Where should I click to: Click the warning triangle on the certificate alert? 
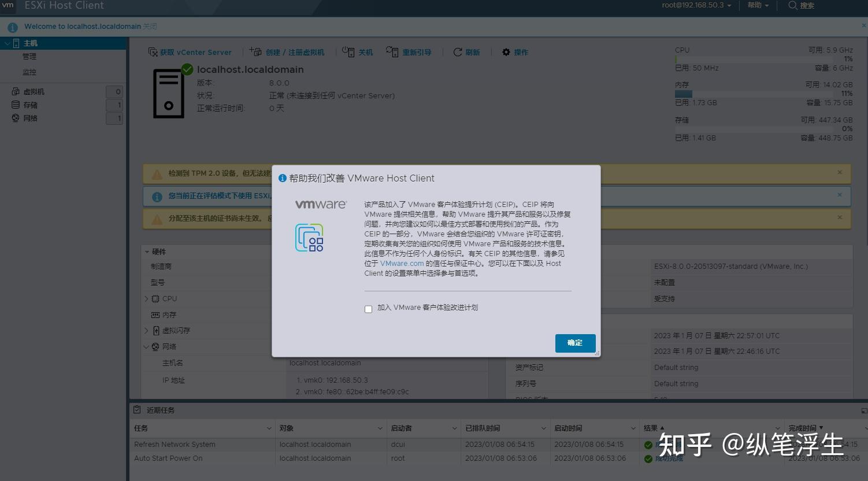pyautogui.click(x=157, y=219)
